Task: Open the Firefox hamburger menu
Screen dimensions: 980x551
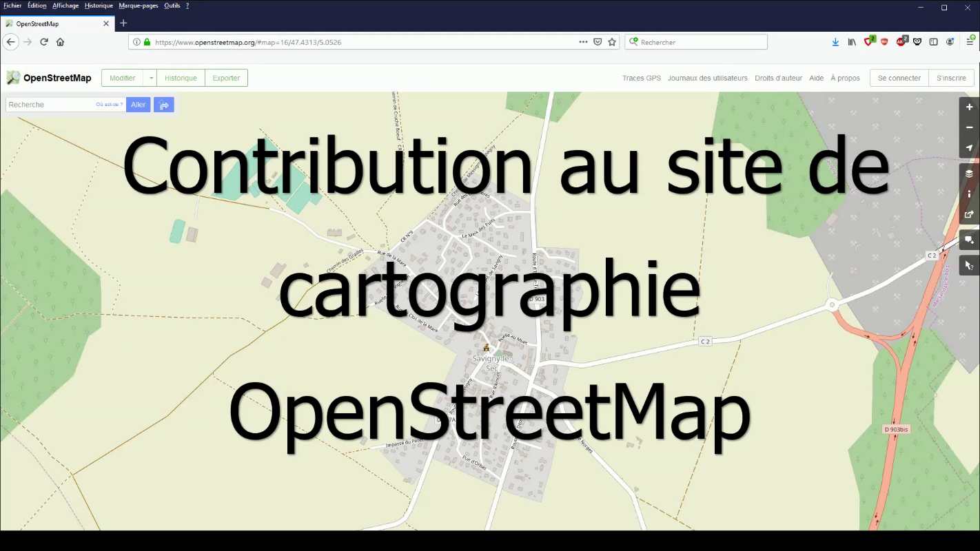Action: coord(970,42)
